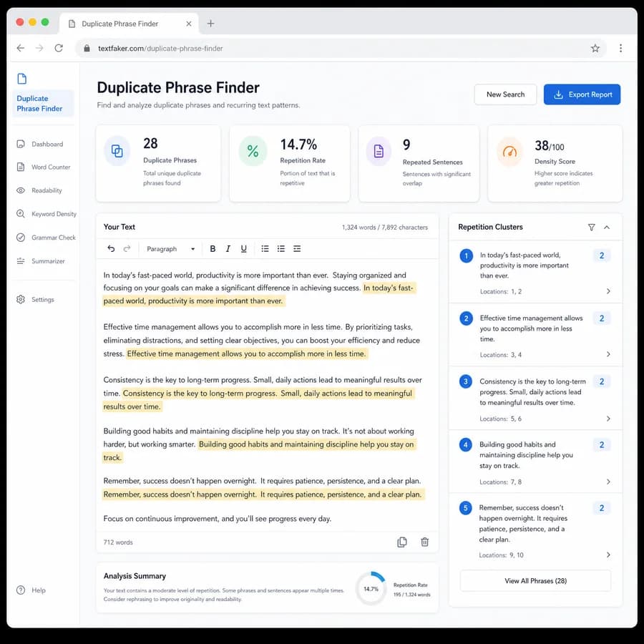This screenshot has height=644, width=644.
Task: Click the textfaker.com address bar
Action: click(x=341, y=49)
